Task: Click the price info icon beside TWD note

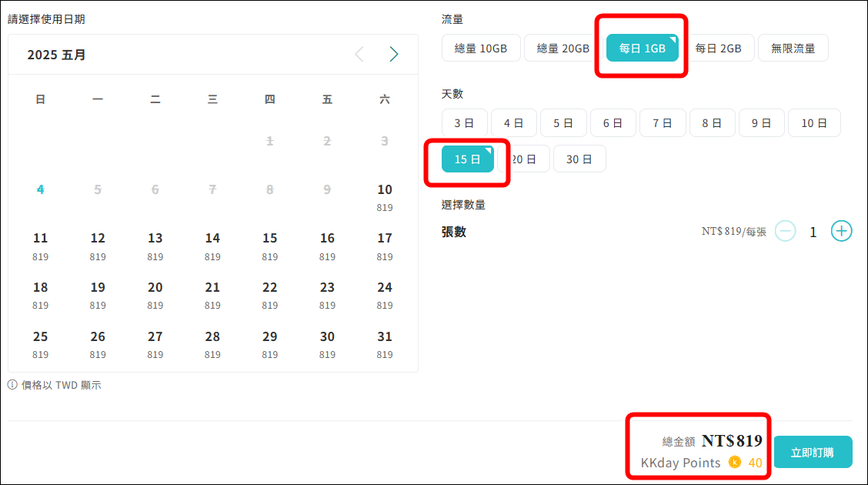Action: [12, 385]
